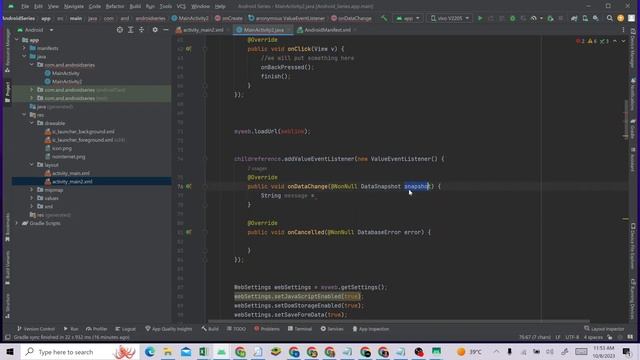Click the onCreate breadcrumb
Screen dimensions: 640x360
(229, 18)
